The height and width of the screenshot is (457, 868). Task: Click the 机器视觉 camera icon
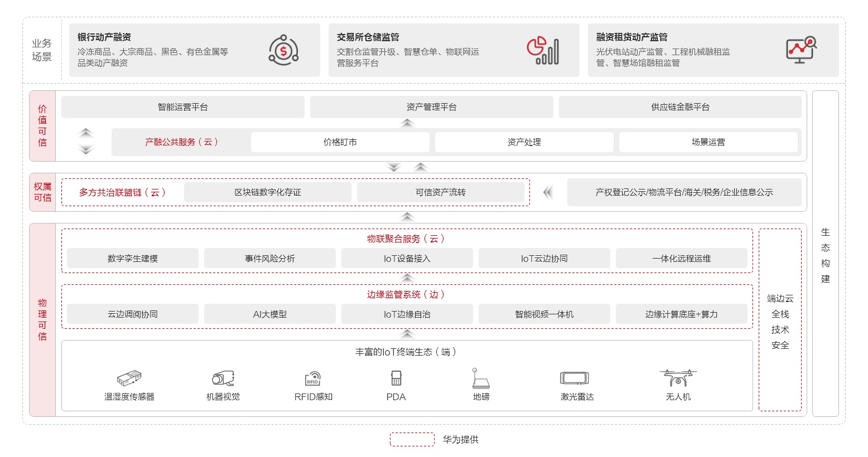pos(223,379)
